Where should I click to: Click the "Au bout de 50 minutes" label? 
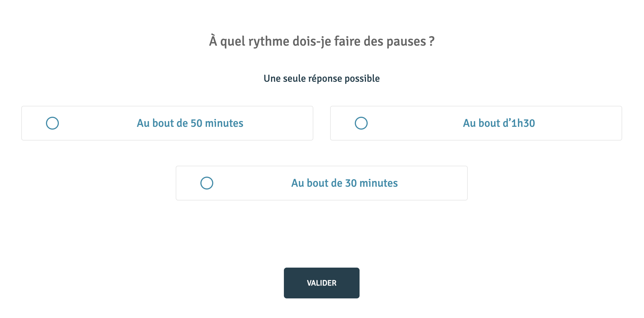[190, 123]
